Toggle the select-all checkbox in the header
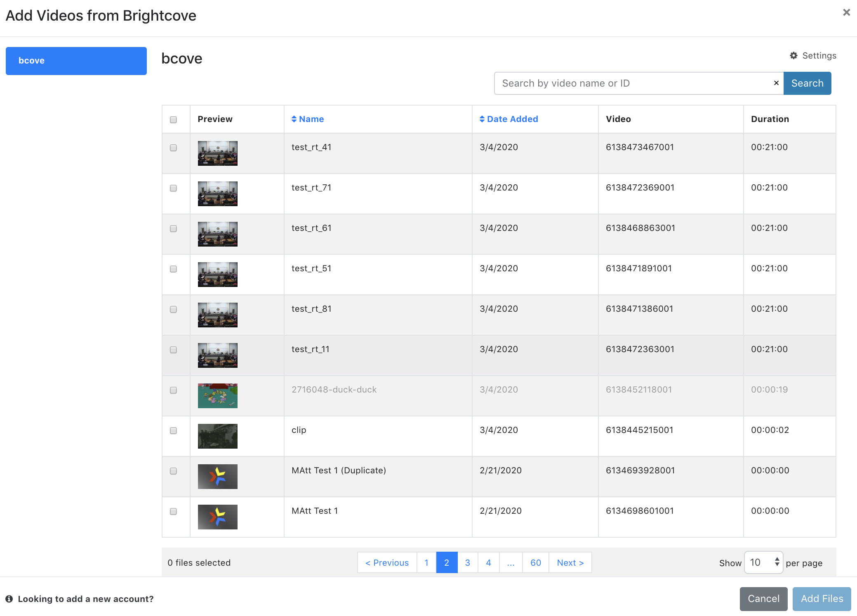Screen dimensions: 857x616 173,120
